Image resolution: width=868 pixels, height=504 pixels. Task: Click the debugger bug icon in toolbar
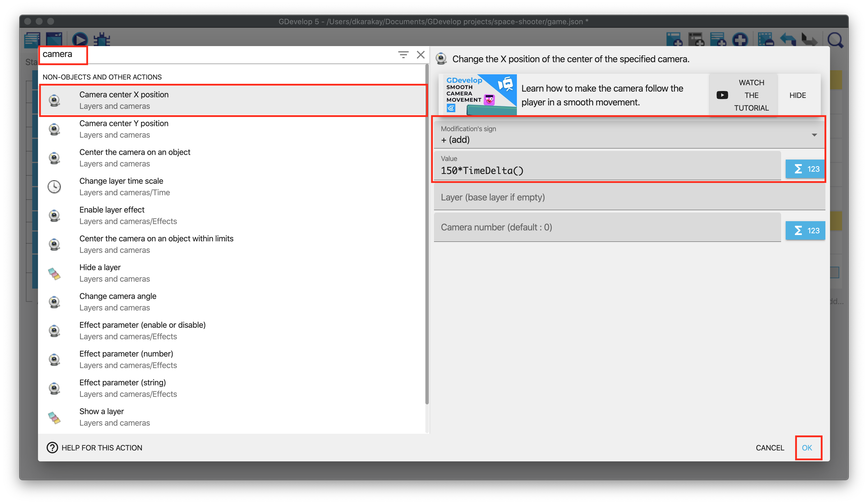102,39
